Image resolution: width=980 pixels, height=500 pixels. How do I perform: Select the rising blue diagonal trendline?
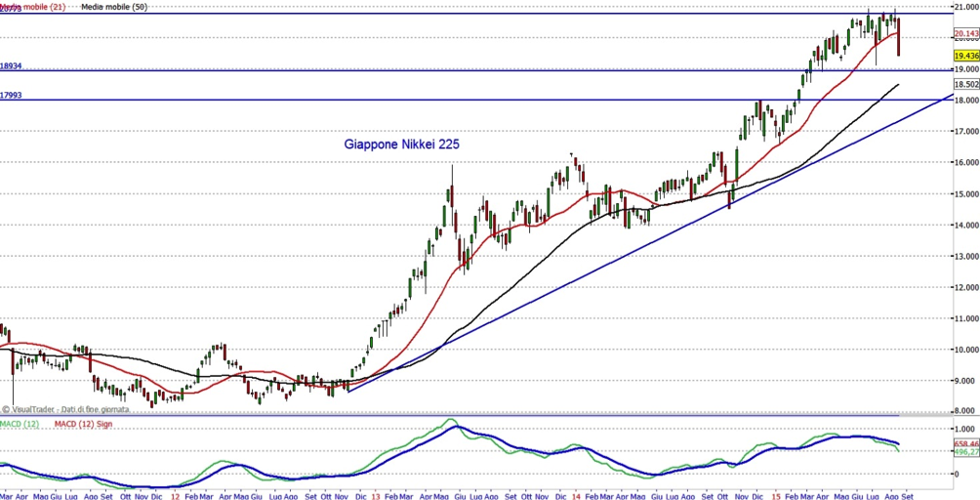click(x=650, y=244)
